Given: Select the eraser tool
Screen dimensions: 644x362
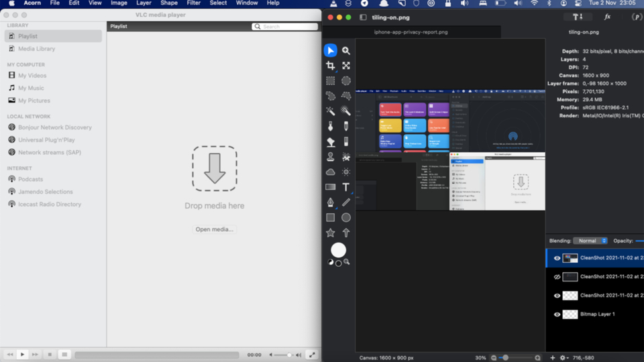Looking at the screenshot, I should 346,141.
